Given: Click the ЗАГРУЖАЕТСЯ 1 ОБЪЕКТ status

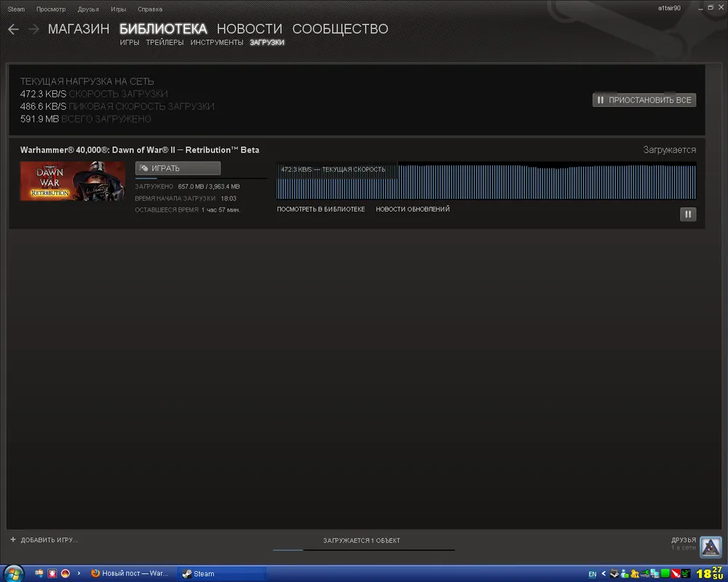Looking at the screenshot, I should coord(362,541).
